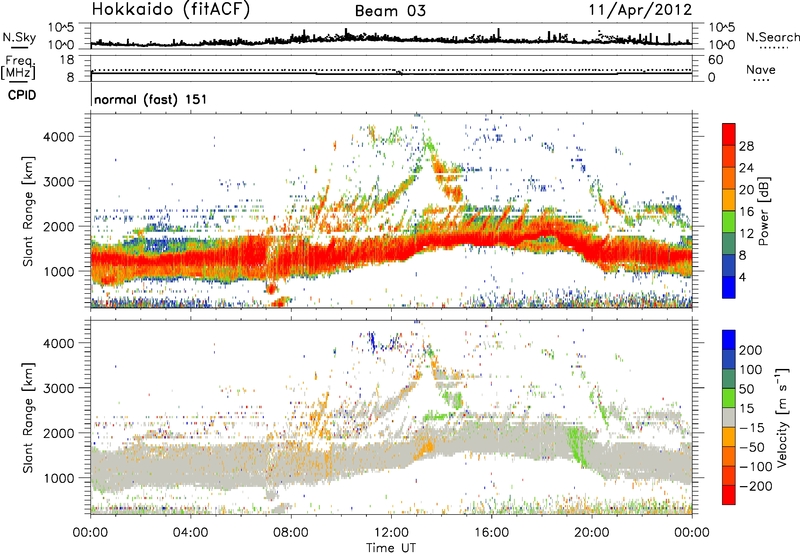Viewport: 800px width, 554px height.
Task: Click the '2000' tick on velocity panel axis
Action: 58,433
